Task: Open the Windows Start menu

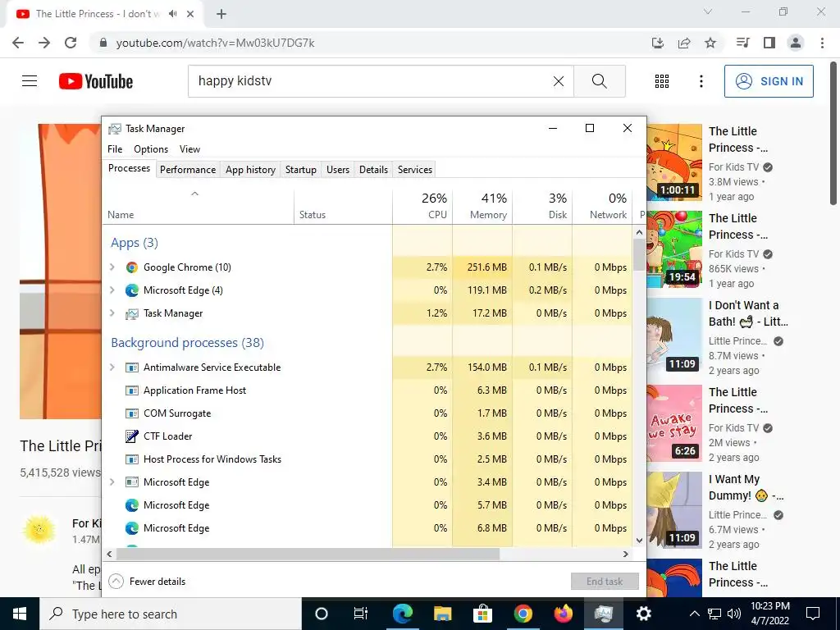Action: (x=20, y=614)
